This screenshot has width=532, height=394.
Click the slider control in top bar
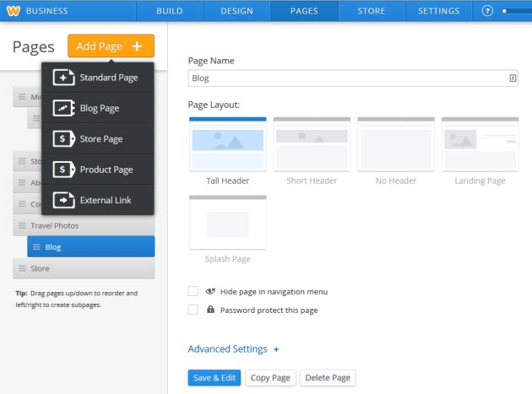coord(517,11)
